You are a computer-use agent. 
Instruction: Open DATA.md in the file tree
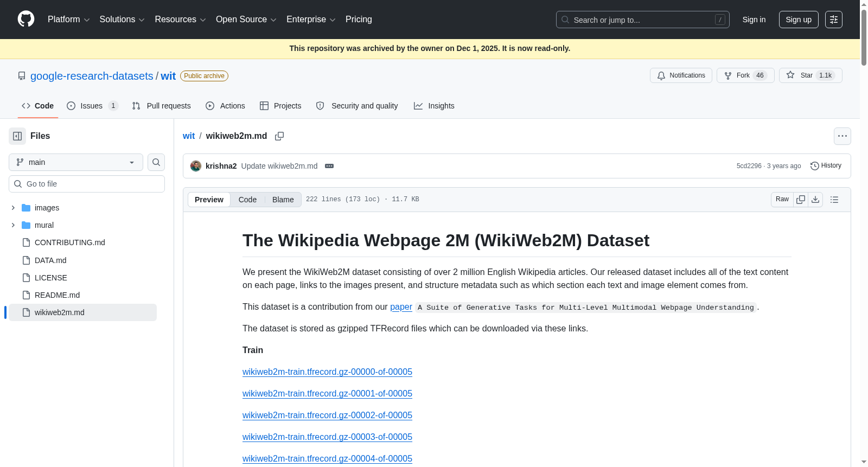pyautogui.click(x=50, y=260)
